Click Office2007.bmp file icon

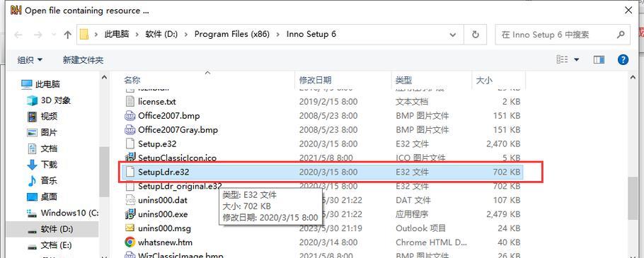point(130,116)
